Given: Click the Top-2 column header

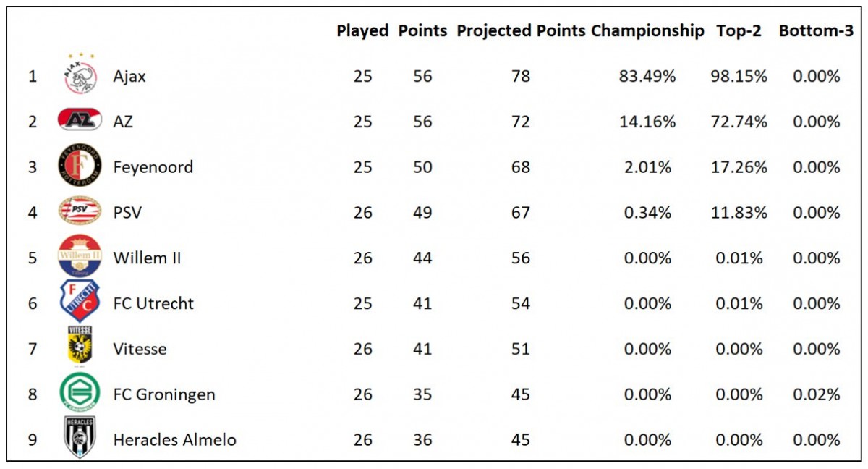Looking at the screenshot, I should click(x=739, y=31).
